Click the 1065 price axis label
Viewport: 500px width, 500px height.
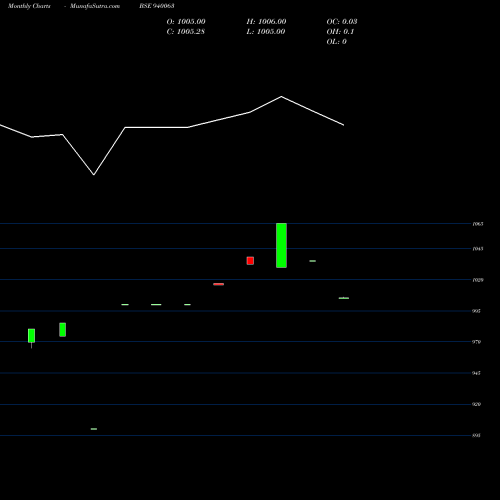tap(478, 224)
